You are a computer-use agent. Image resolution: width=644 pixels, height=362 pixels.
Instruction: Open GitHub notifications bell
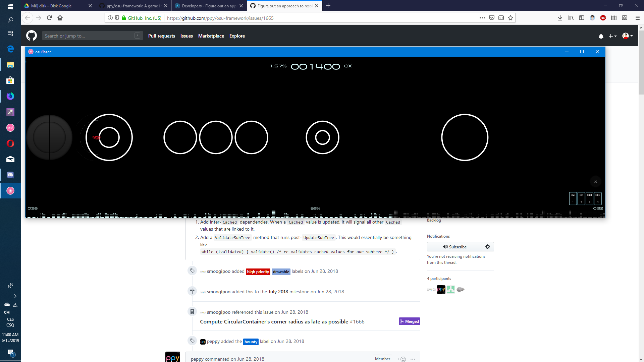[601, 36]
